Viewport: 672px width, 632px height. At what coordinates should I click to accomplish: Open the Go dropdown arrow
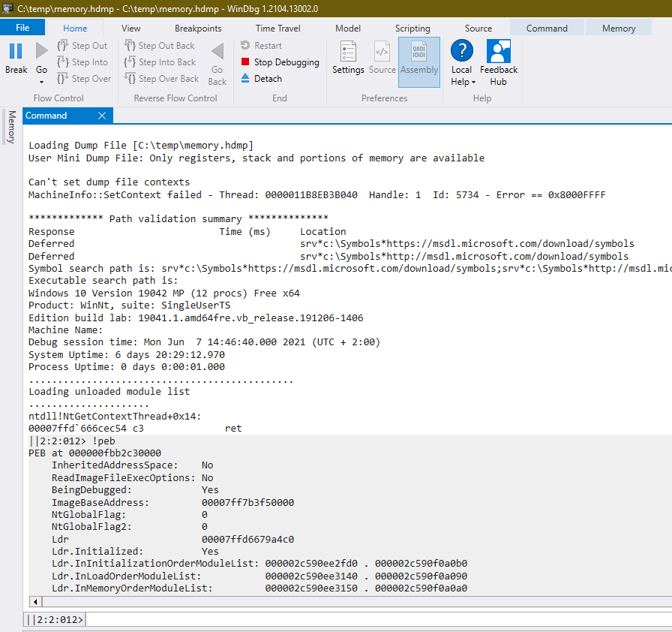point(41,82)
